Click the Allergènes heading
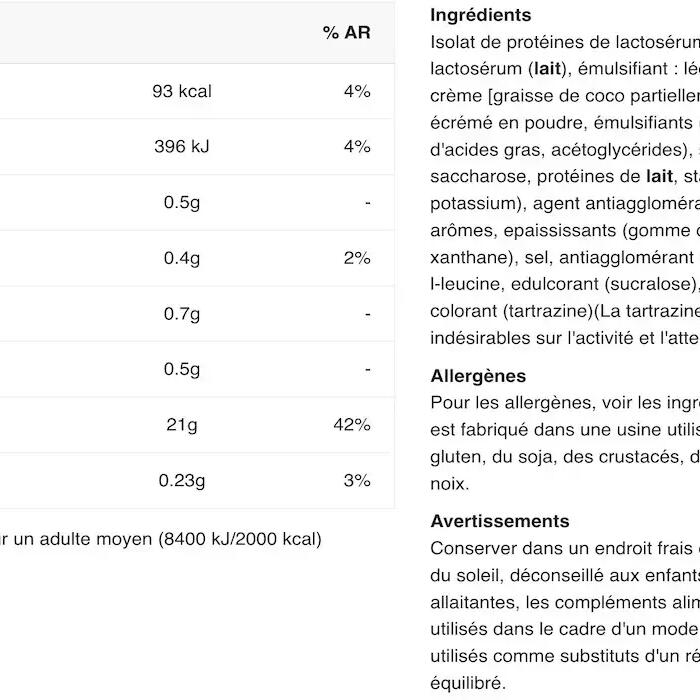 [478, 376]
